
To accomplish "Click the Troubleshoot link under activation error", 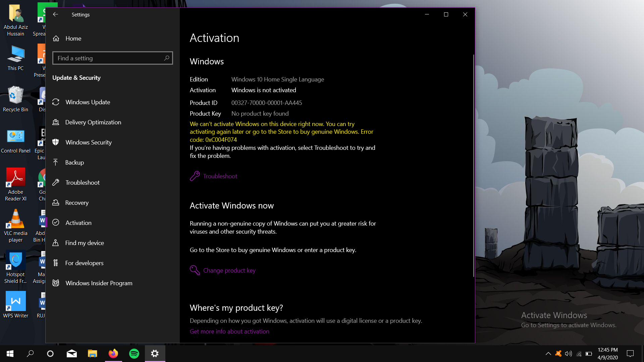I will coord(220,176).
